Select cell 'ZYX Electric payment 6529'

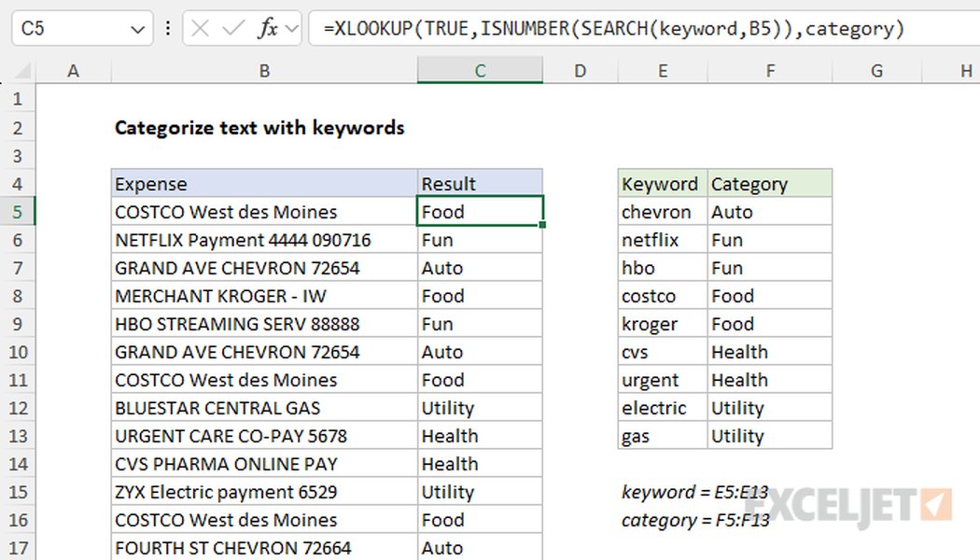[264, 492]
